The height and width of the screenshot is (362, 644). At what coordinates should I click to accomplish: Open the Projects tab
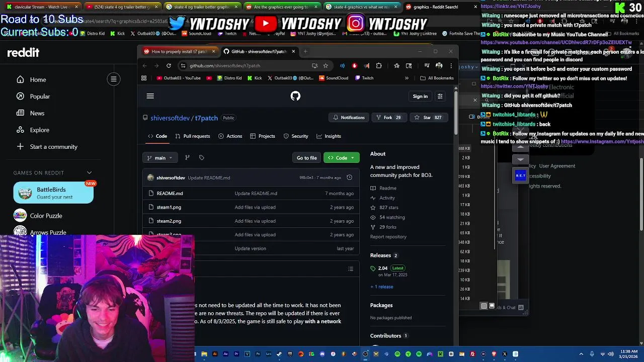point(263,136)
